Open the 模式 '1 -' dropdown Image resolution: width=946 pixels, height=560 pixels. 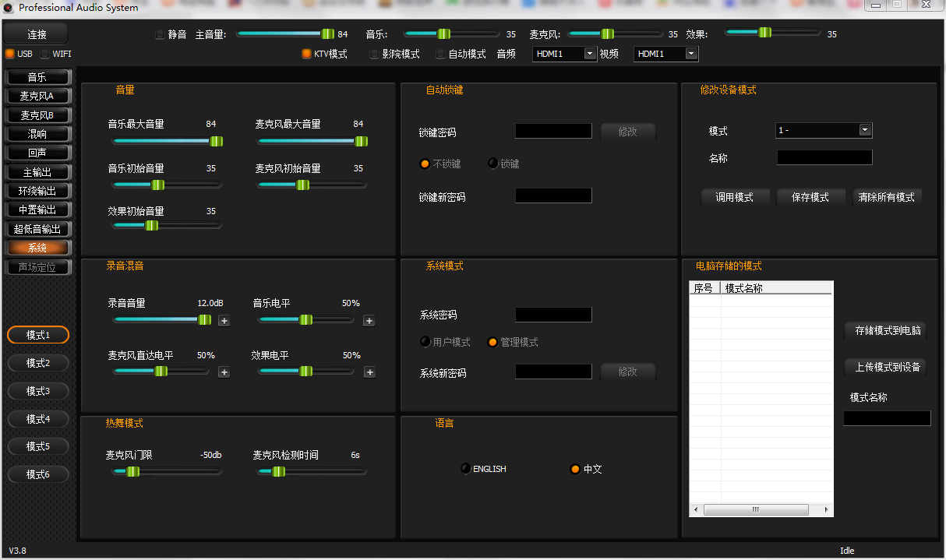[x=824, y=130]
